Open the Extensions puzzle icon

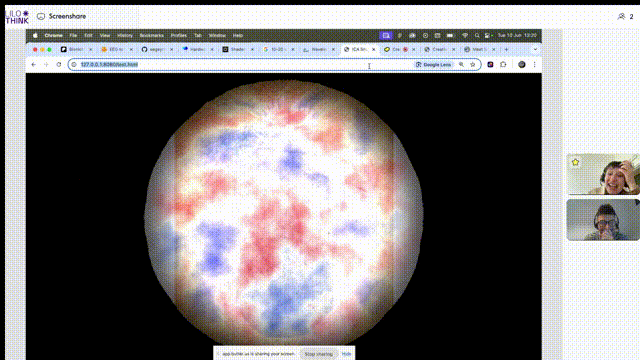click(503, 64)
